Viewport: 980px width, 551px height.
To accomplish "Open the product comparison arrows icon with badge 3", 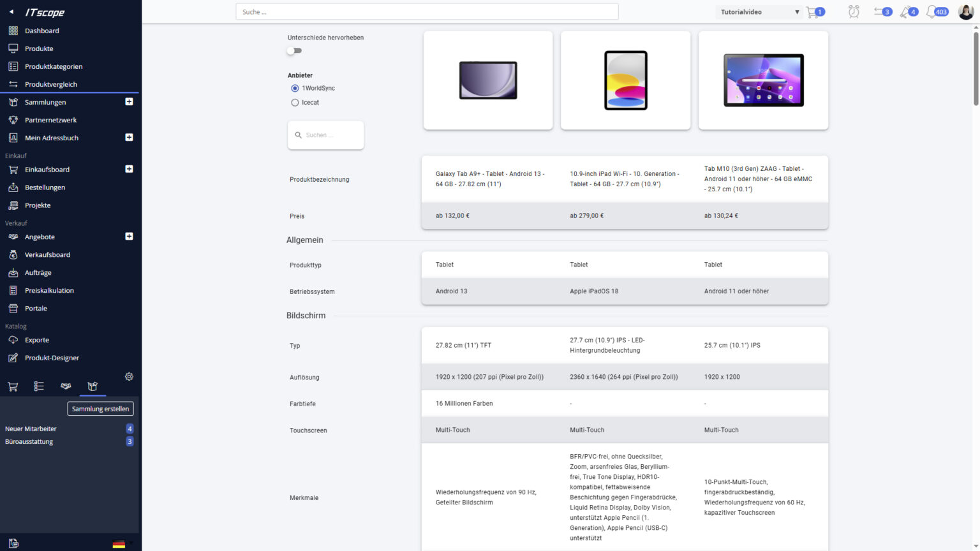I will 882,12.
